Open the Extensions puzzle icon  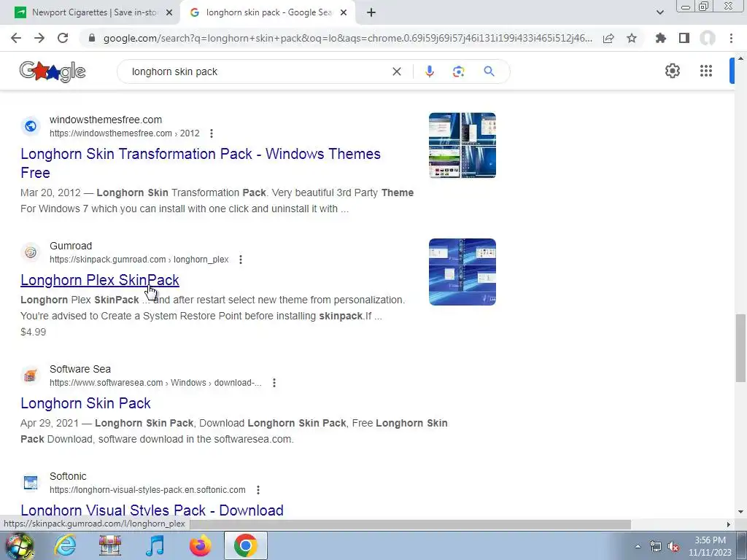[661, 38]
